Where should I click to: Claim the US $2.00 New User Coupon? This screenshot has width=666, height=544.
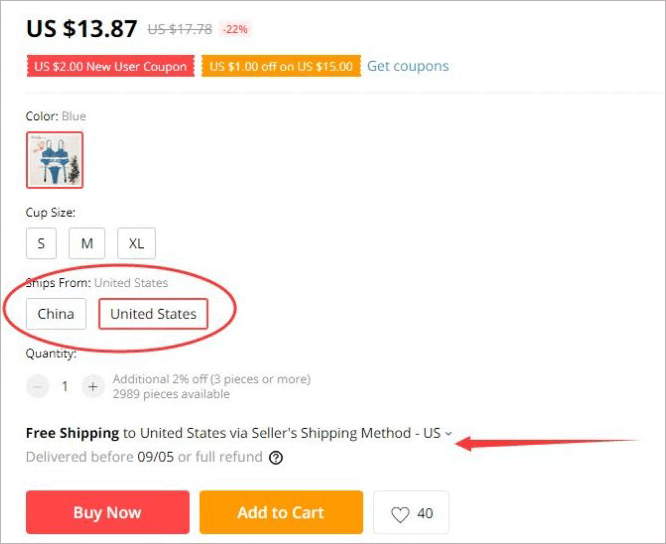(x=110, y=67)
